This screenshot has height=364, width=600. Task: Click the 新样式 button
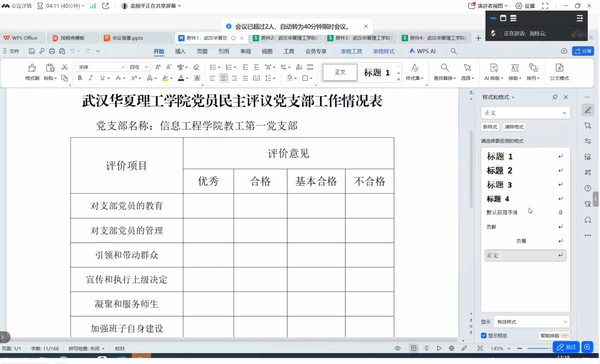490,127
